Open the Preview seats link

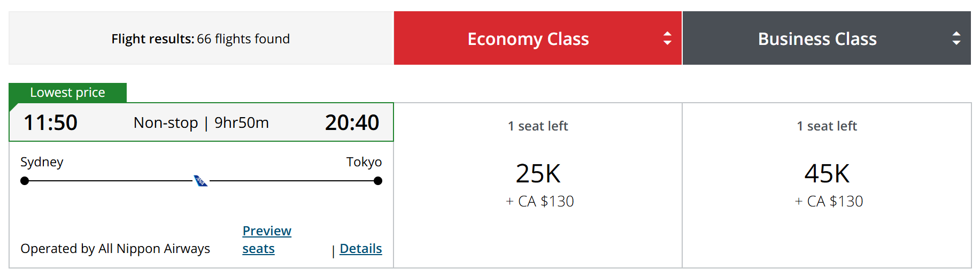tap(266, 240)
